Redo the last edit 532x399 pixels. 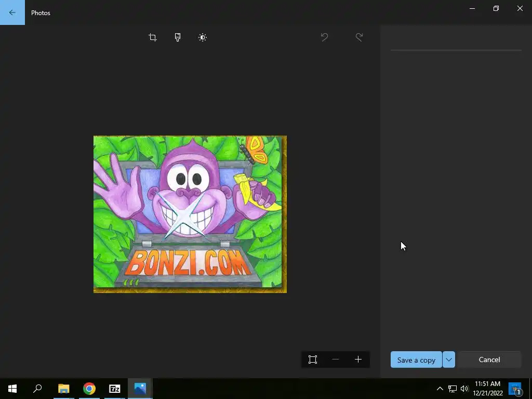click(x=359, y=37)
